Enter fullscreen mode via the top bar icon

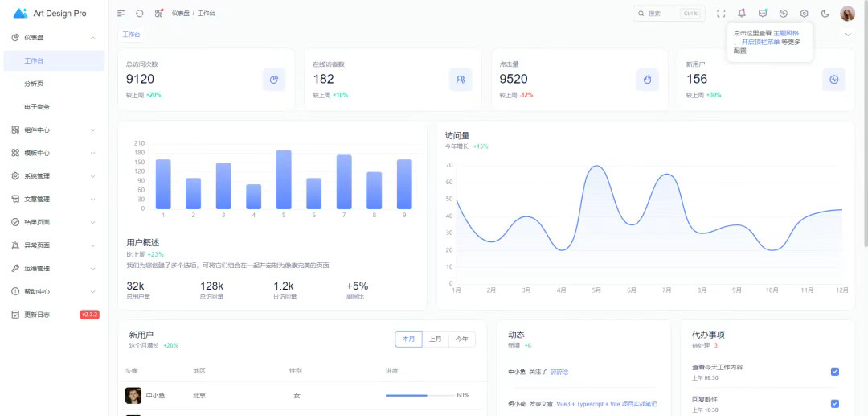[x=721, y=14]
